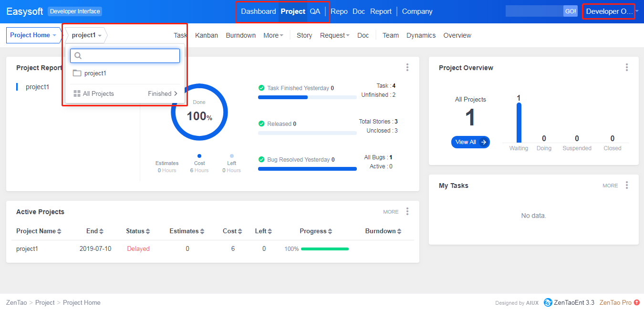The height and width of the screenshot is (310, 644).
Task: Sort by Burndown column arrows
Action: 399,231
